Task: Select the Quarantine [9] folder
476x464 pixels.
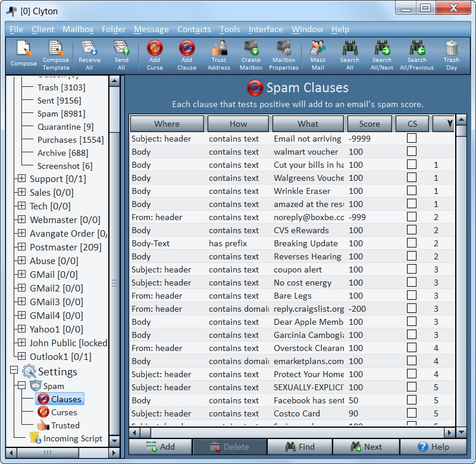Action: tap(65, 127)
